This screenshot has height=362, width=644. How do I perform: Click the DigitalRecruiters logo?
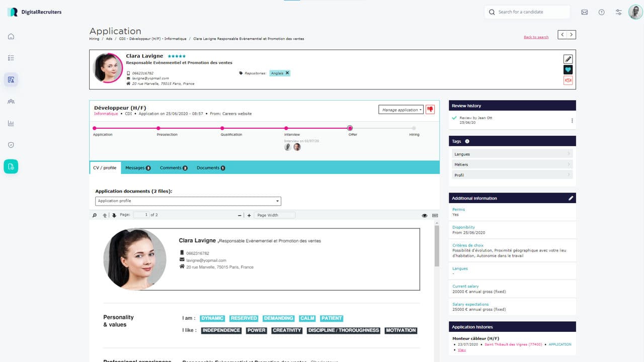[34, 12]
